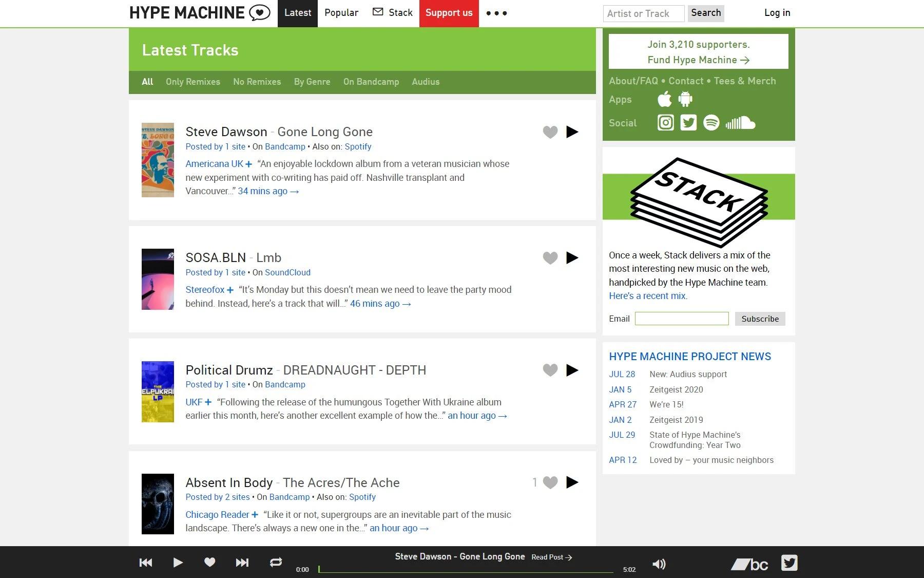Screen dimensions: 924x578
Task: Click the Bandcamp icon in player bar
Action: (x=749, y=564)
